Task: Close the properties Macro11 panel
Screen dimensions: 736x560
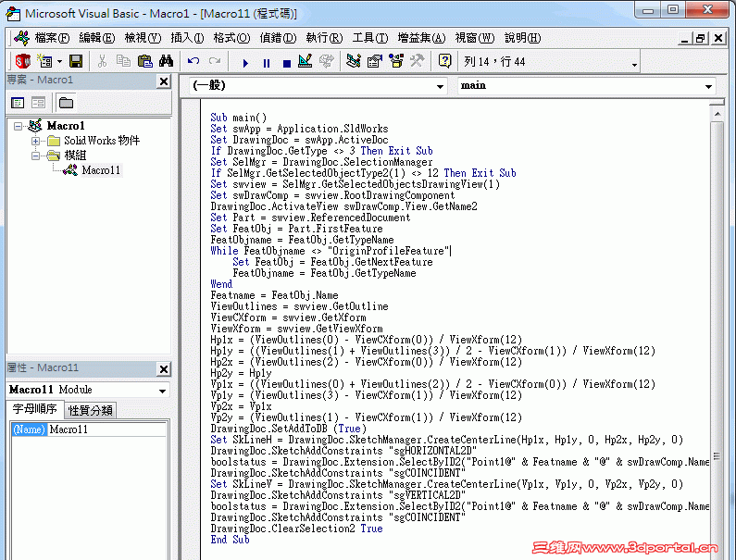Action: click(x=163, y=369)
